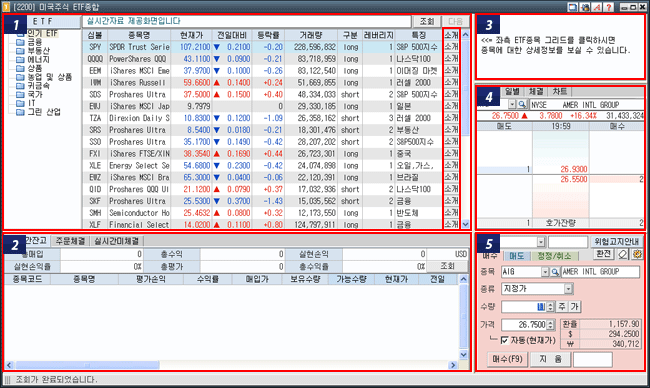This screenshot has width=650, height=388.
Task: Click the screen layout icon in title bar
Action: click(x=572, y=7)
